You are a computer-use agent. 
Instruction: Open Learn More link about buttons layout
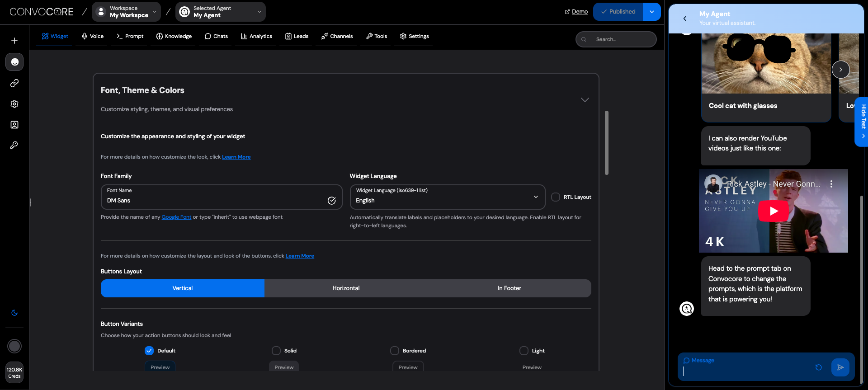point(300,256)
